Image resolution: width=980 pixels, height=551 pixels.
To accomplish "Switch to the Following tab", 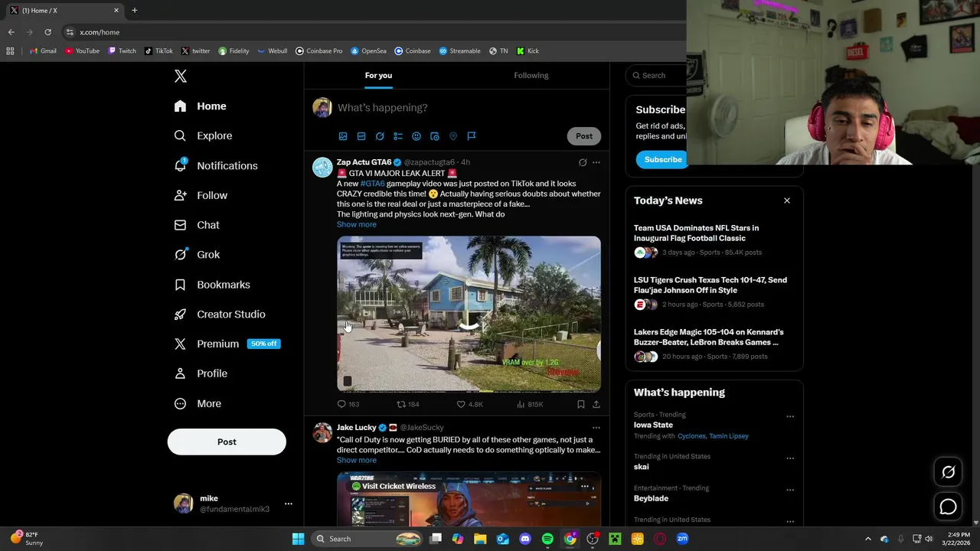I will pos(531,75).
